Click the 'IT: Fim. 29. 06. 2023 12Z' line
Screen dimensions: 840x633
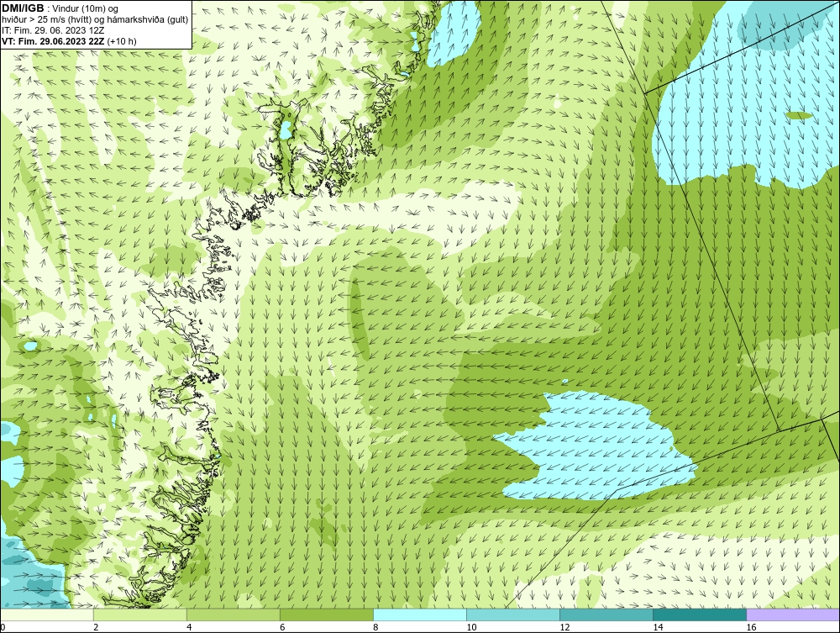coord(52,30)
